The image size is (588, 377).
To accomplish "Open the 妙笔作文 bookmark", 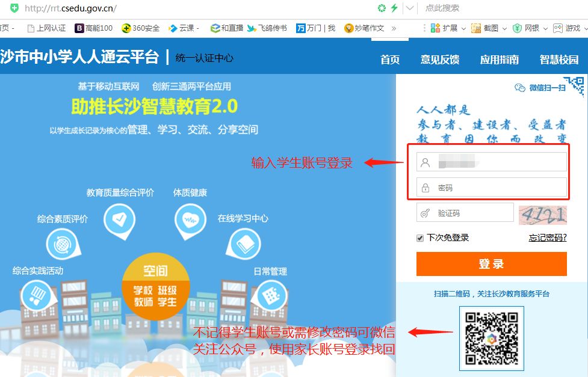I will [x=364, y=28].
